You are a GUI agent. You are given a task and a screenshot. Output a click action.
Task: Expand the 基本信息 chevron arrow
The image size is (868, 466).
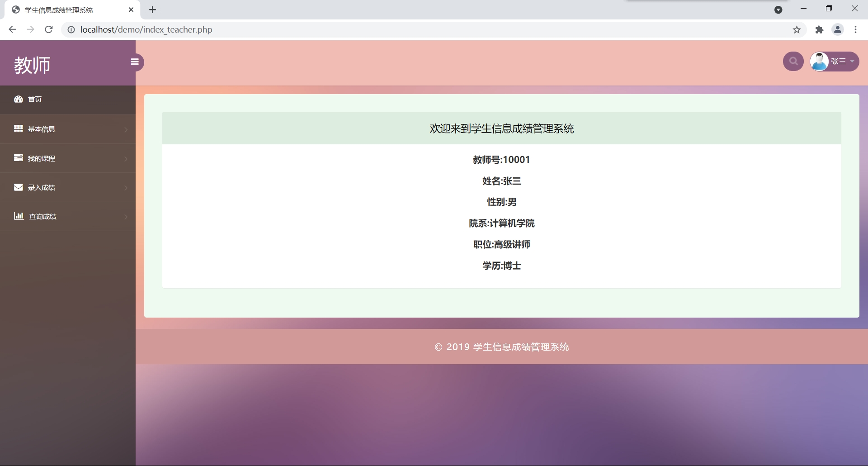coord(126,130)
